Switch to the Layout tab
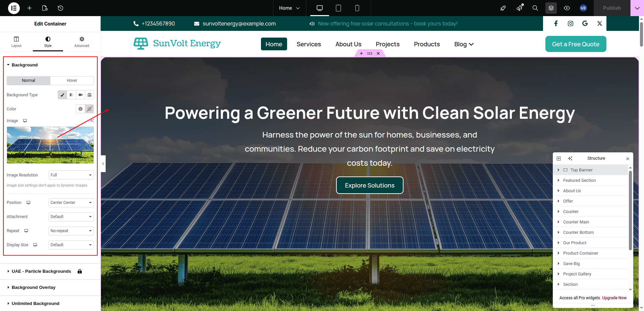 tap(16, 42)
